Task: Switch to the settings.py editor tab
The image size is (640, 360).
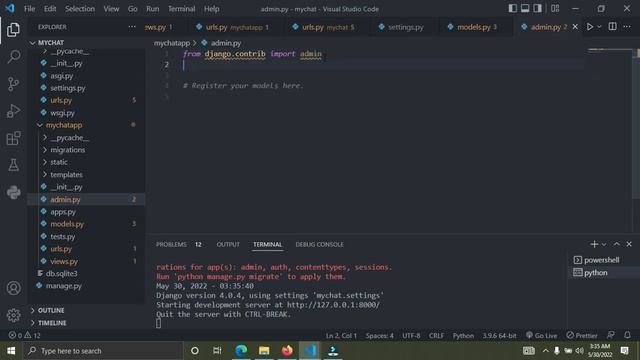Action: (401, 27)
